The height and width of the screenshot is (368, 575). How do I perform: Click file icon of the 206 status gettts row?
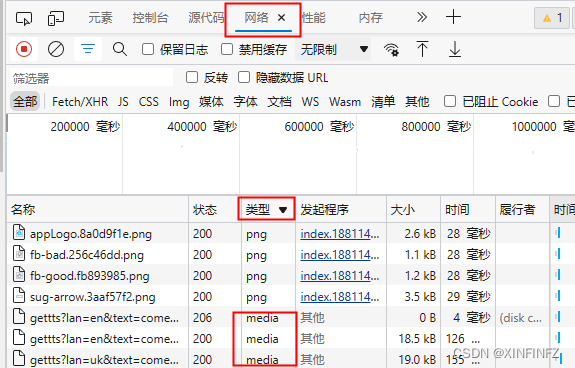19,316
